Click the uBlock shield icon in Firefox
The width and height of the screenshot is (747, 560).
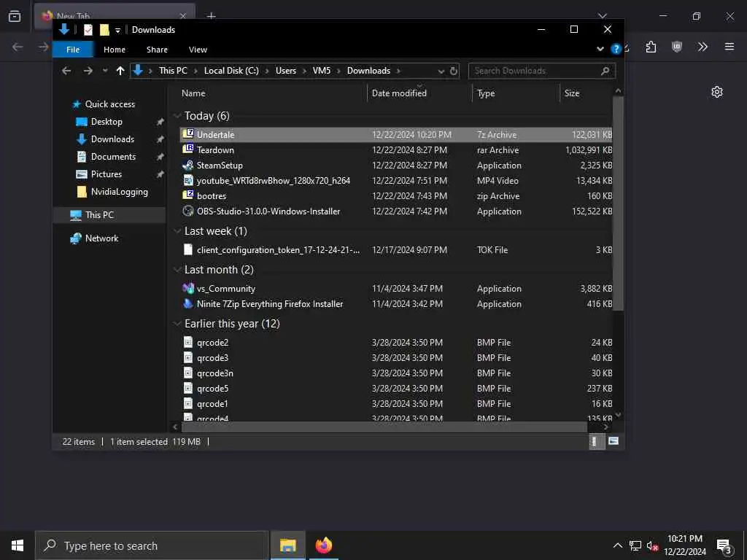tap(677, 47)
